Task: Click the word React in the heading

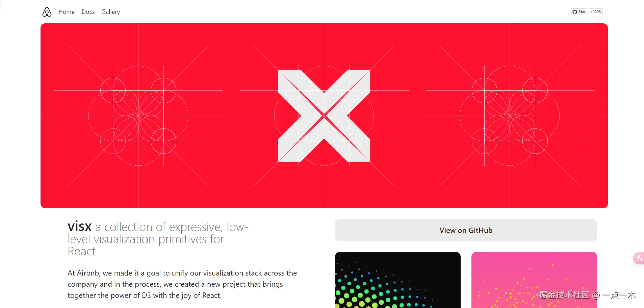Action: click(82, 252)
